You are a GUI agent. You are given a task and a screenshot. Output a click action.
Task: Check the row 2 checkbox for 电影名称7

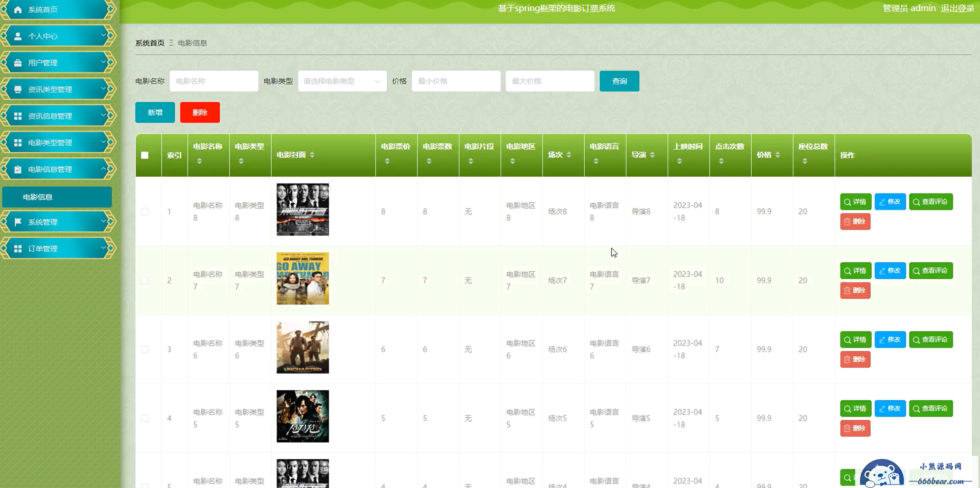click(145, 280)
